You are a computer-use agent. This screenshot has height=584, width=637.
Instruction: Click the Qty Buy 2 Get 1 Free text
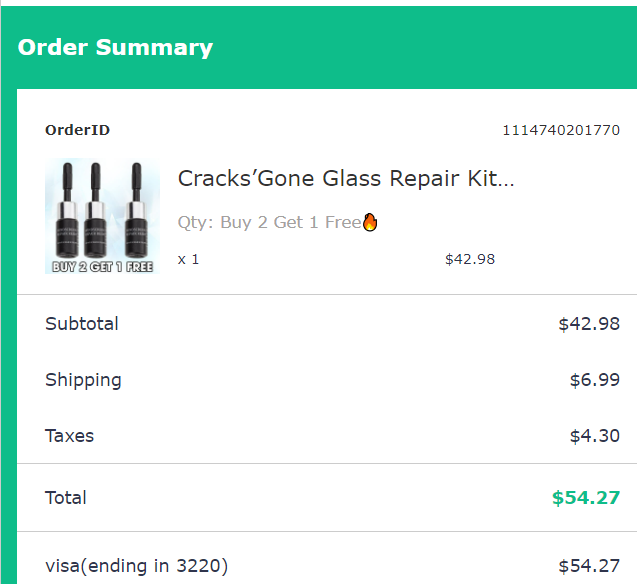coord(268,222)
